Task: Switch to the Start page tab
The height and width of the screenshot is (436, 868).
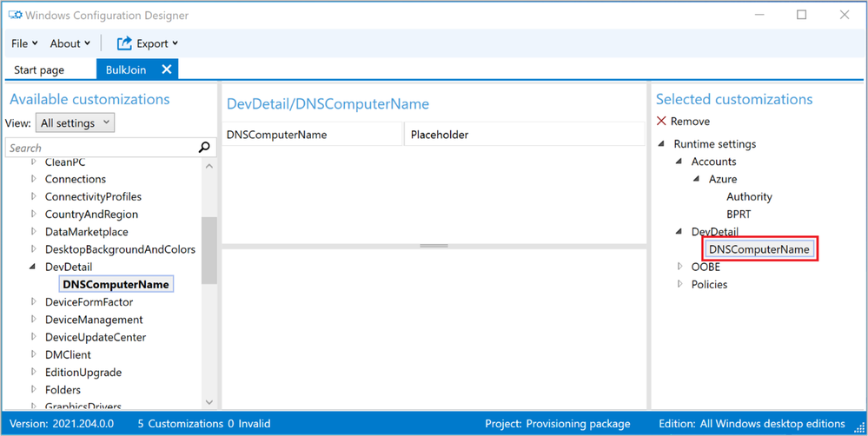Action: tap(39, 70)
